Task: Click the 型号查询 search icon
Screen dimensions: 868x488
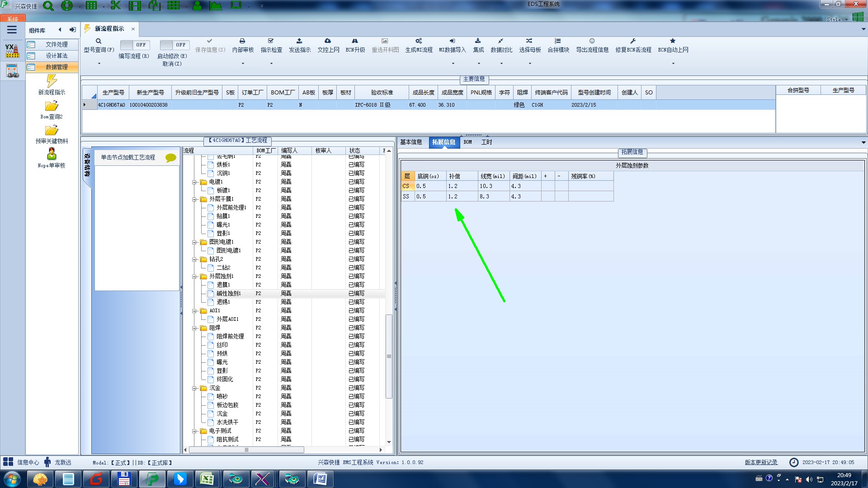Action: (x=99, y=41)
